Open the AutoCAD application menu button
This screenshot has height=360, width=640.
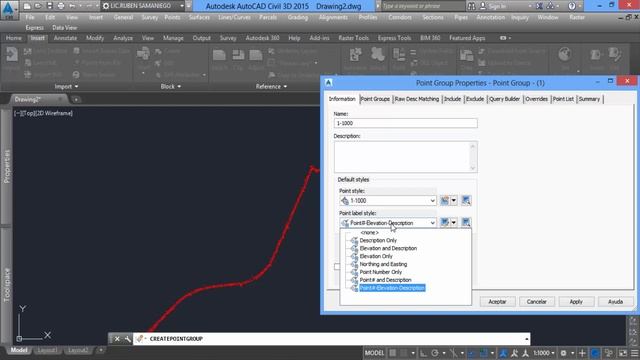point(9,9)
